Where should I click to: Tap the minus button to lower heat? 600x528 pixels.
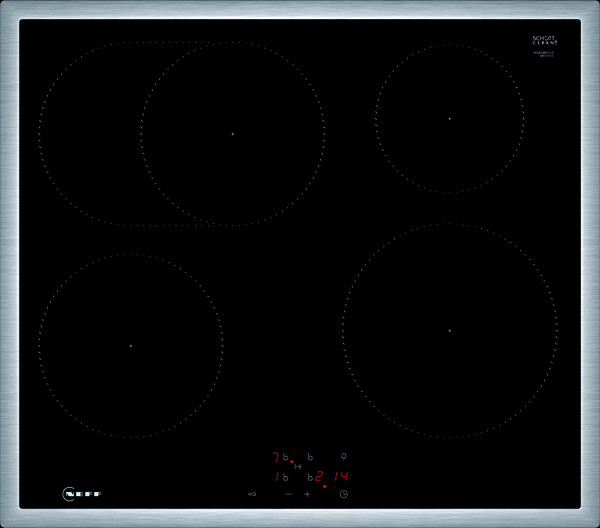288,494
